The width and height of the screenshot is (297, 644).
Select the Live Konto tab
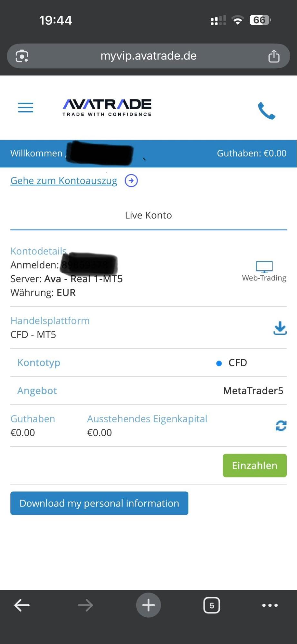pos(148,215)
